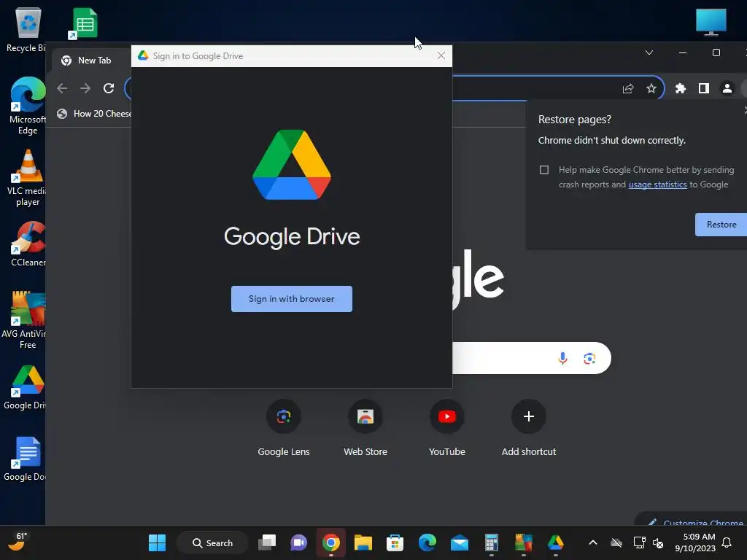Go forward in Chrome
Viewport: 747px width, 560px height.
85,88
